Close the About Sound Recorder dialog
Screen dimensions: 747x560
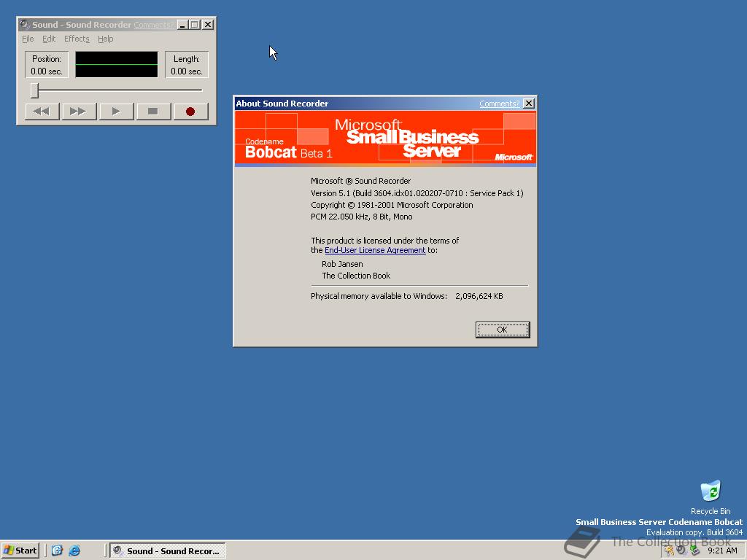[x=528, y=104]
